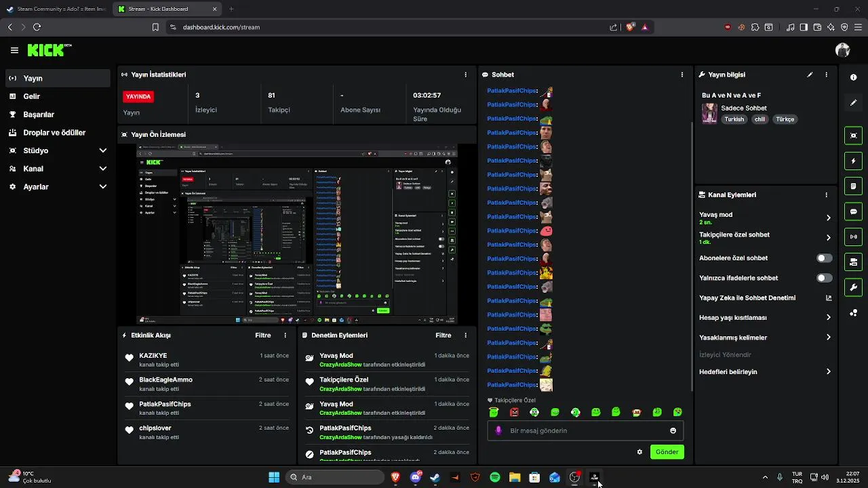Open the Yayın bilgisi three-dot menu

826,75
